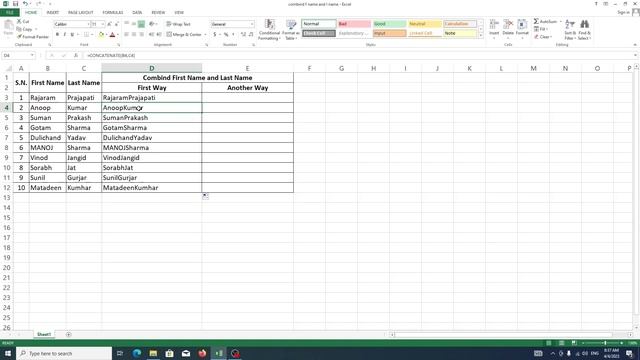Click the yellow fill color button

point(101,35)
